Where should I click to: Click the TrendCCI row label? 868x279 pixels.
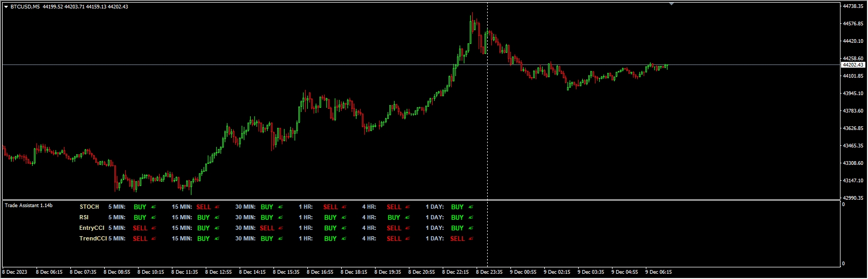pos(93,239)
